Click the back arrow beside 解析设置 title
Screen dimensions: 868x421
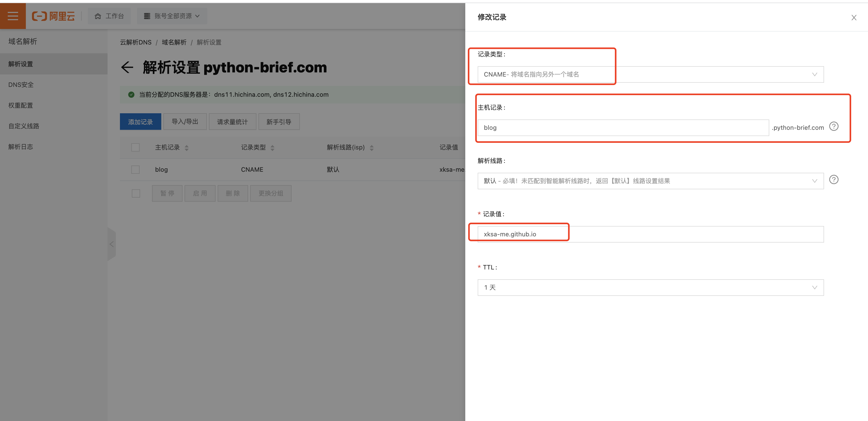[x=127, y=67]
